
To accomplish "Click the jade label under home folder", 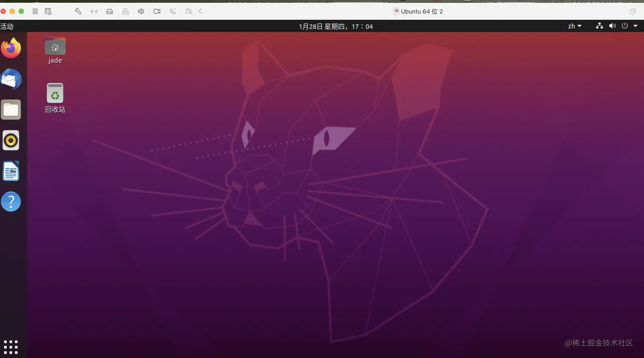I will coord(55,60).
